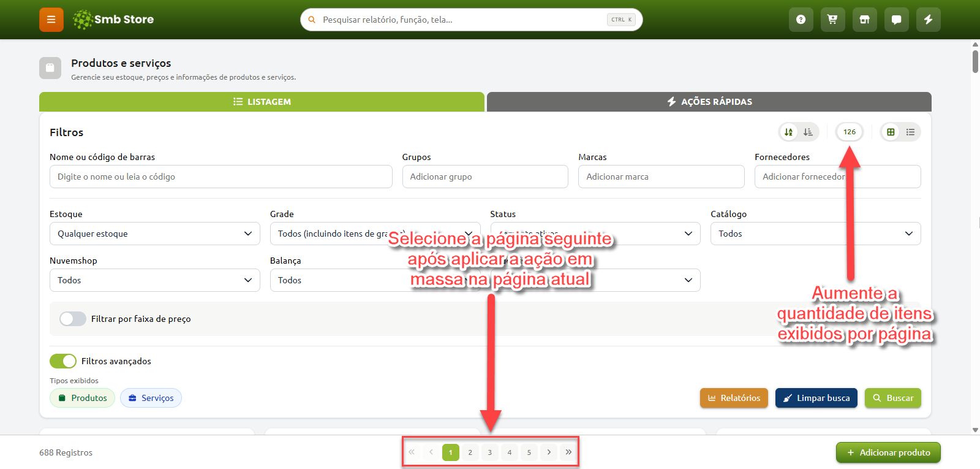Click the 'Produtos e serviços' heading

(x=121, y=63)
